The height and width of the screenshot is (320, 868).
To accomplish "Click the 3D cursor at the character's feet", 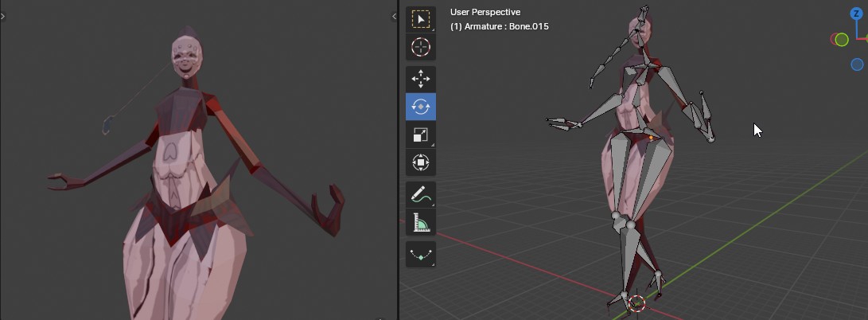I will tap(636, 302).
